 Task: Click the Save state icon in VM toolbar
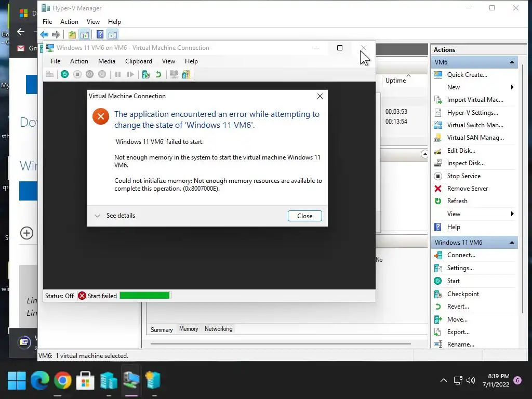(102, 74)
